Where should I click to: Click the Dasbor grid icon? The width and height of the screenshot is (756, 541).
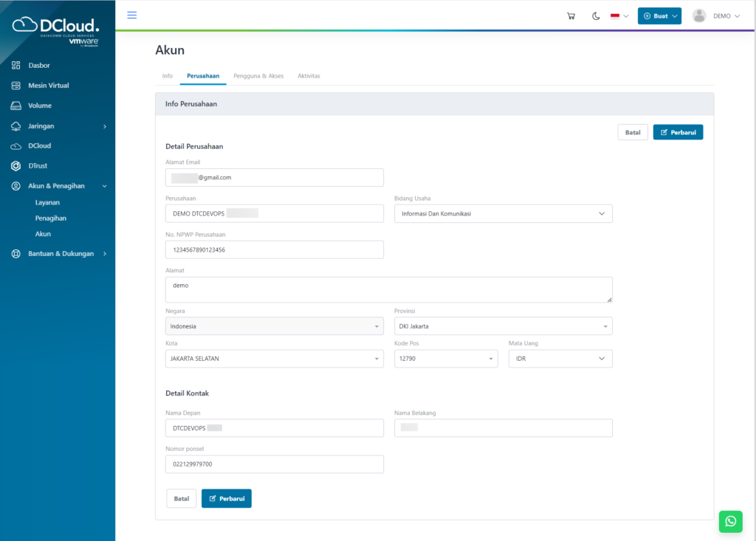coord(16,65)
